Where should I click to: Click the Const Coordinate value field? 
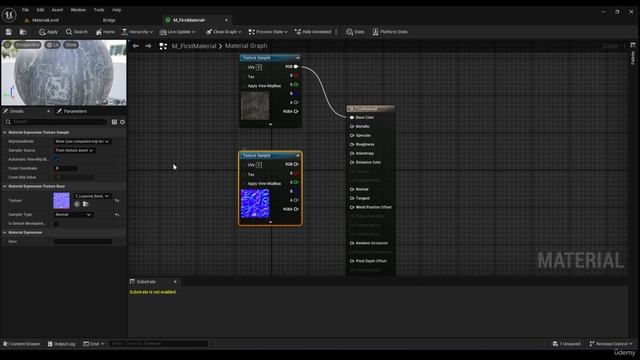point(66,168)
